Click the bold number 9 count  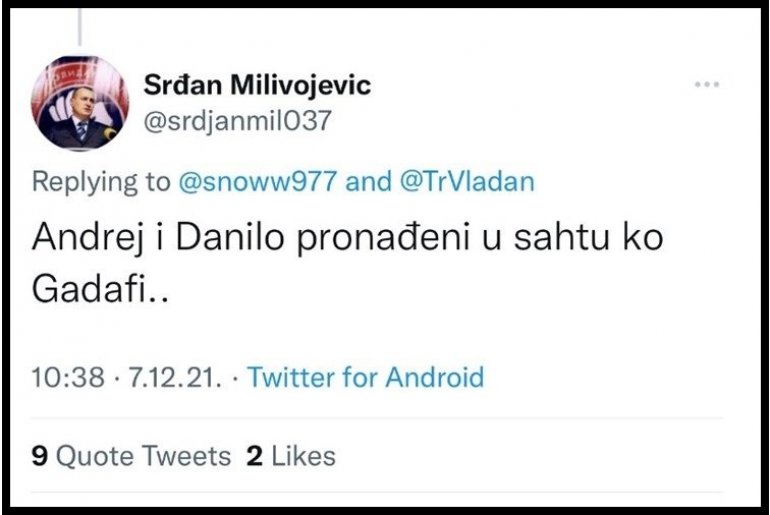39,456
